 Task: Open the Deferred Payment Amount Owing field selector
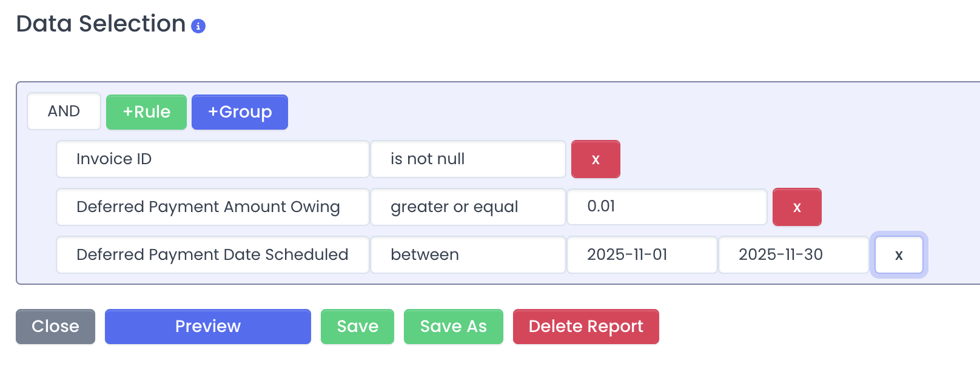212,207
